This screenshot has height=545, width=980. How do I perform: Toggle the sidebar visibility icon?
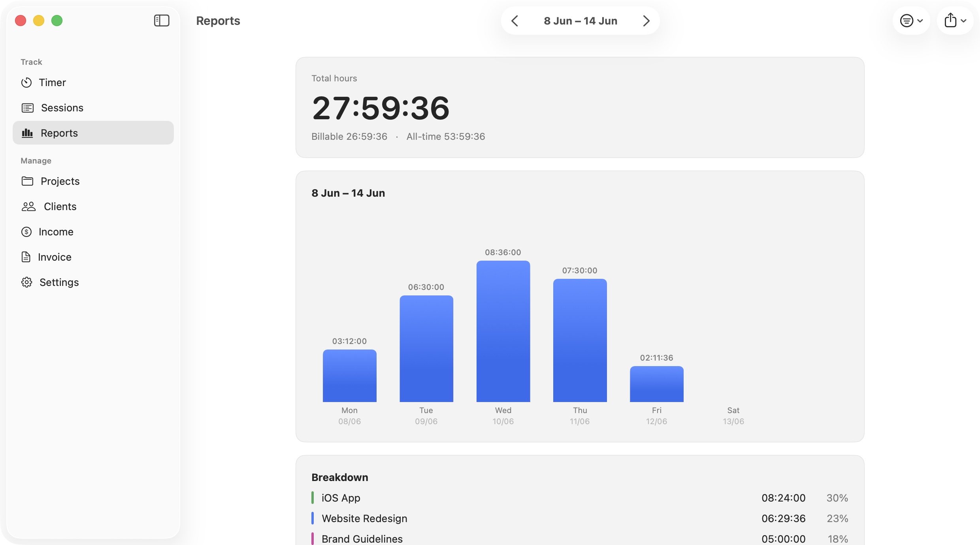162,21
